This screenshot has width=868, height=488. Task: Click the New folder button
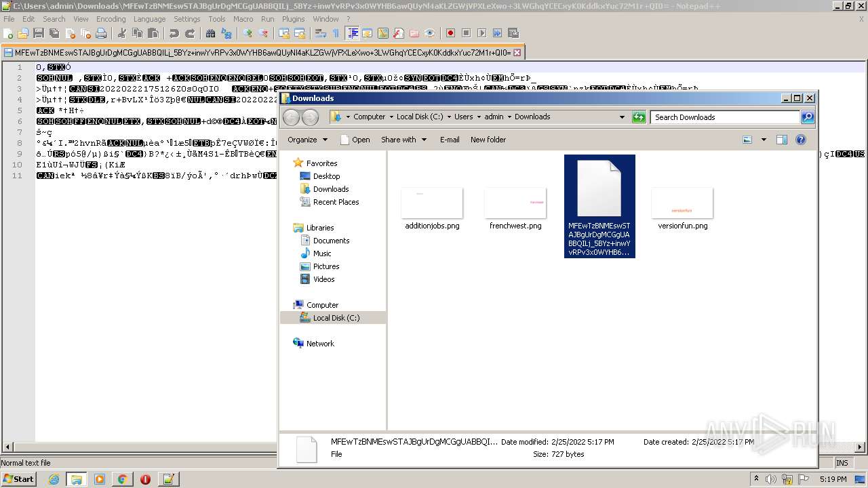pos(488,140)
